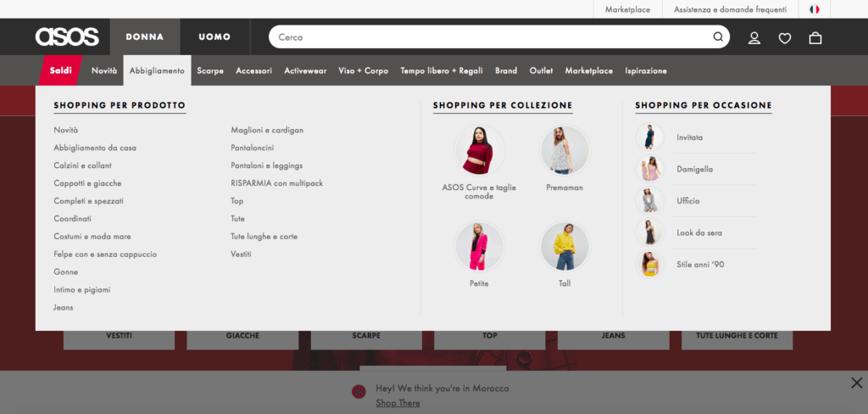Image resolution: width=868 pixels, height=414 pixels.
Task: Choose the Ufficio occasion
Action: 687,200
